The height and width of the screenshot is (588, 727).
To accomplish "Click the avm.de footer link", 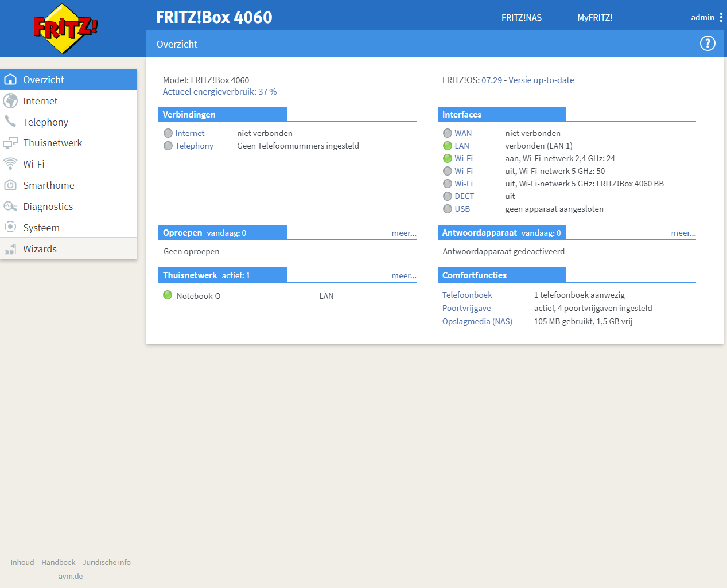I will coord(71,576).
